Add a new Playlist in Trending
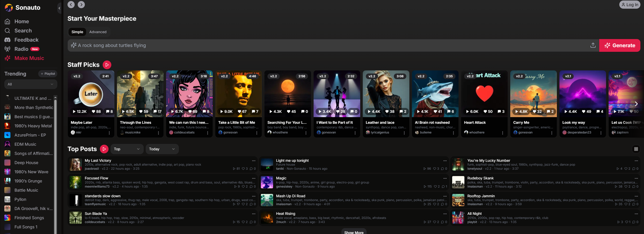Image resolution: width=644 pixels, height=234 pixels. 48,74
